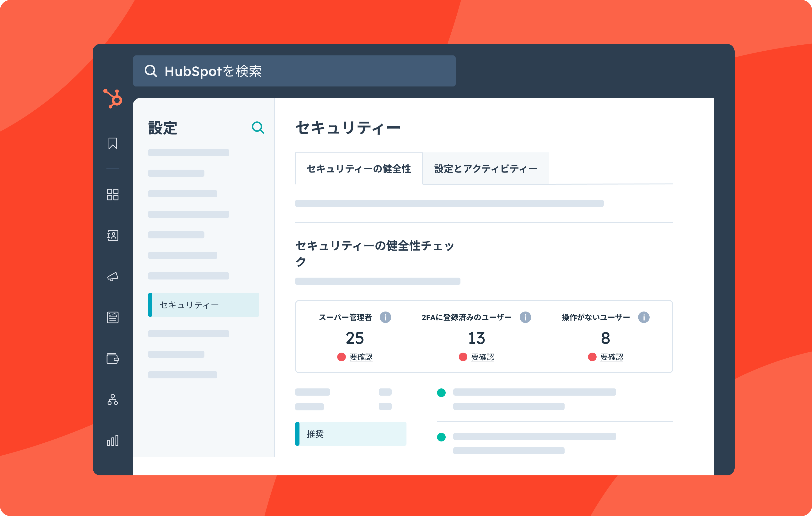Viewport: 812px width, 516px height.
Task: Click 要確認 link under 2FAに登録済みのユーザー
Action: tap(483, 357)
